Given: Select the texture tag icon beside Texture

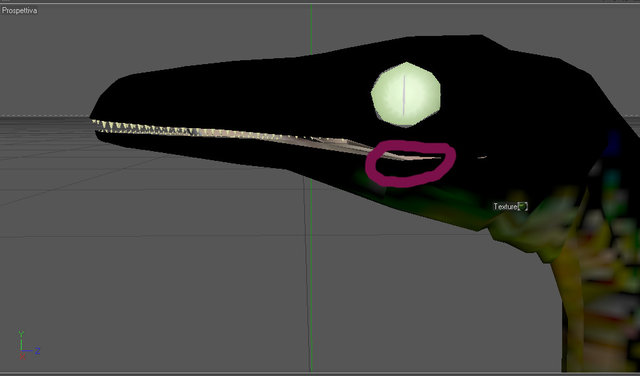Looking at the screenshot, I should (522, 207).
